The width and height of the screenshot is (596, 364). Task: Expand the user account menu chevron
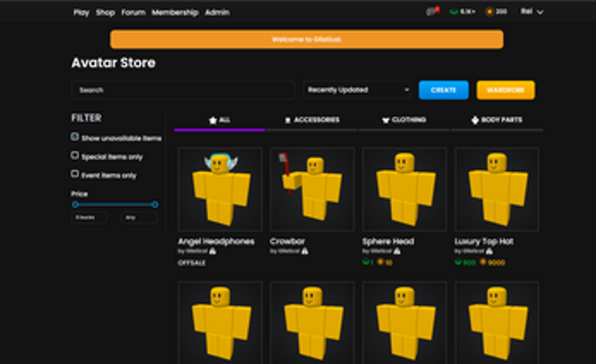click(x=540, y=12)
